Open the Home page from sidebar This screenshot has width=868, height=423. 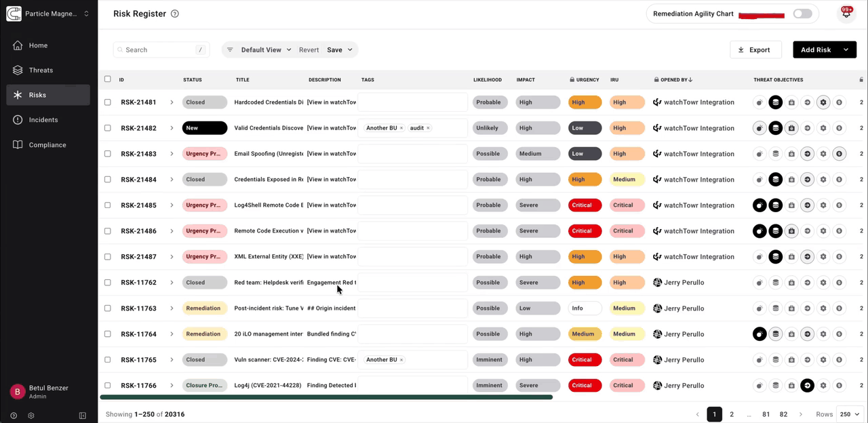click(48, 45)
